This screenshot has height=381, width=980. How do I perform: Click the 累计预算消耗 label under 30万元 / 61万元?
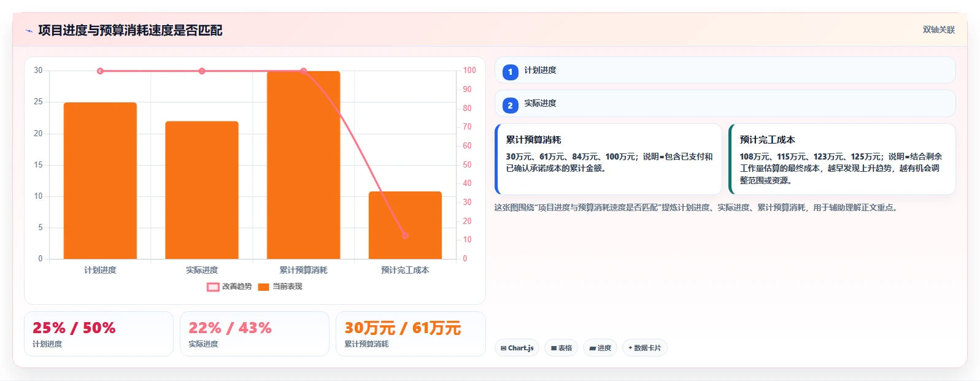pos(366,344)
